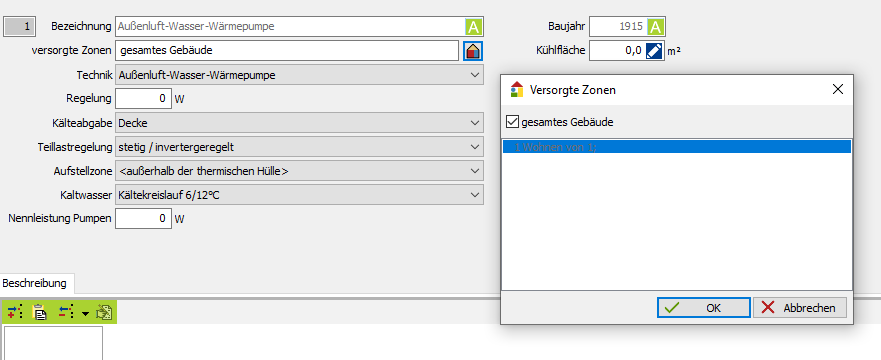The width and height of the screenshot is (881, 360).
Task: Open the Technik dropdown
Action: point(299,75)
